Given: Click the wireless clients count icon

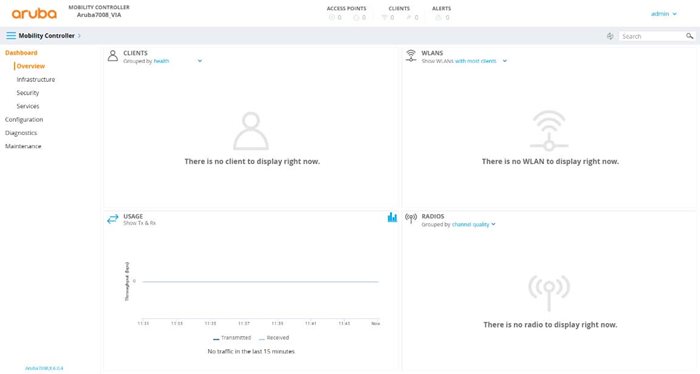Looking at the screenshot, I should coord(384,17).
